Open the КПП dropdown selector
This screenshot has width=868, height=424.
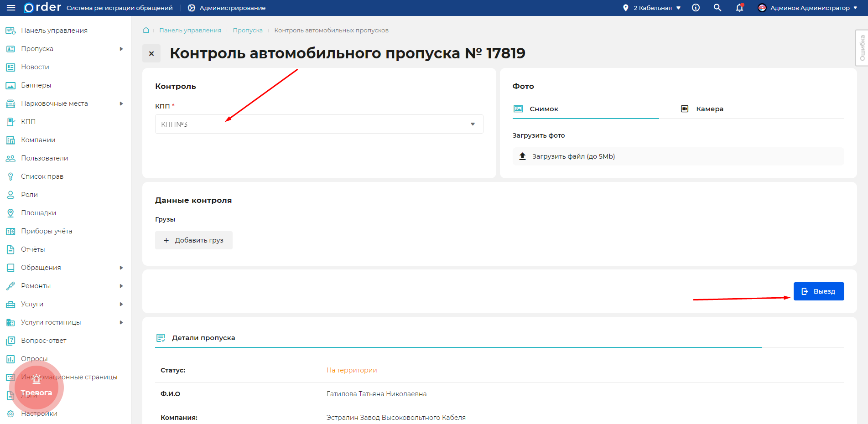tap(319, 124)
